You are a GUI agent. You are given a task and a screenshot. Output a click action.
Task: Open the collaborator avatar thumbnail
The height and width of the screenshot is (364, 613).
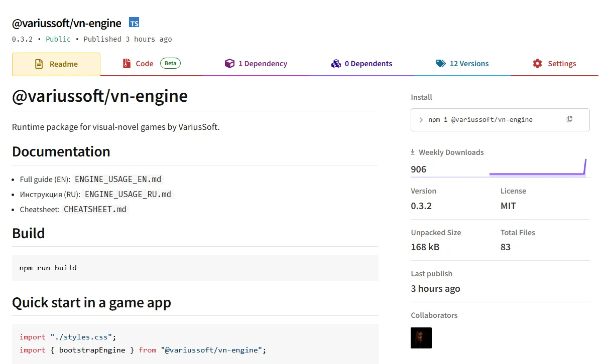tap(421, 338)
